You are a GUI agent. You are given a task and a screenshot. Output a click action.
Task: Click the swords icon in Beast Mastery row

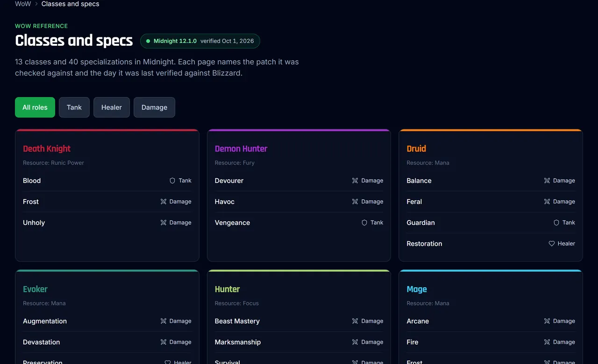[x=355, y=321]
